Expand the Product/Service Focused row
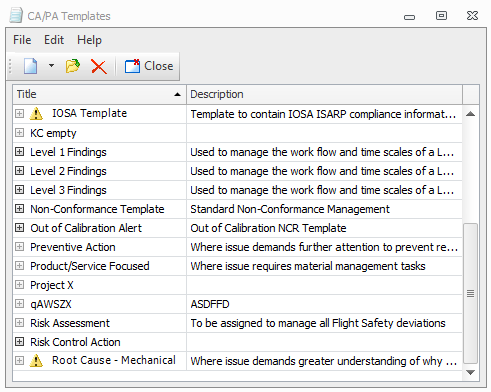The image size is (491, 392). pyautogui.click(x=20, y=266)
